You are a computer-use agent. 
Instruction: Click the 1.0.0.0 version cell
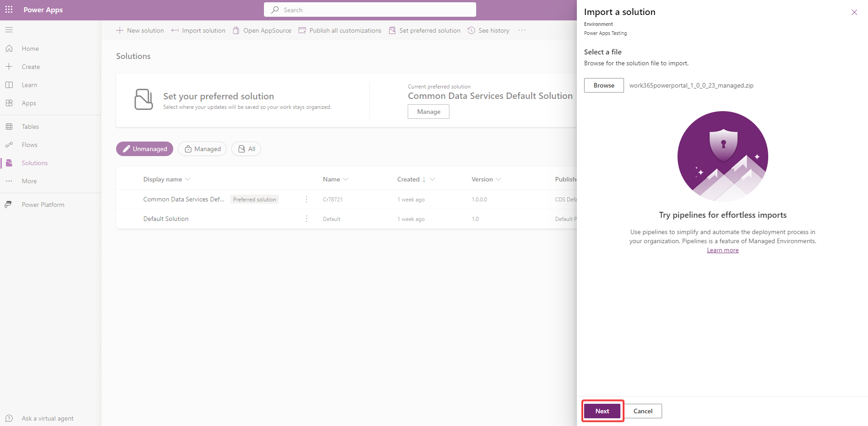[479, 199]
